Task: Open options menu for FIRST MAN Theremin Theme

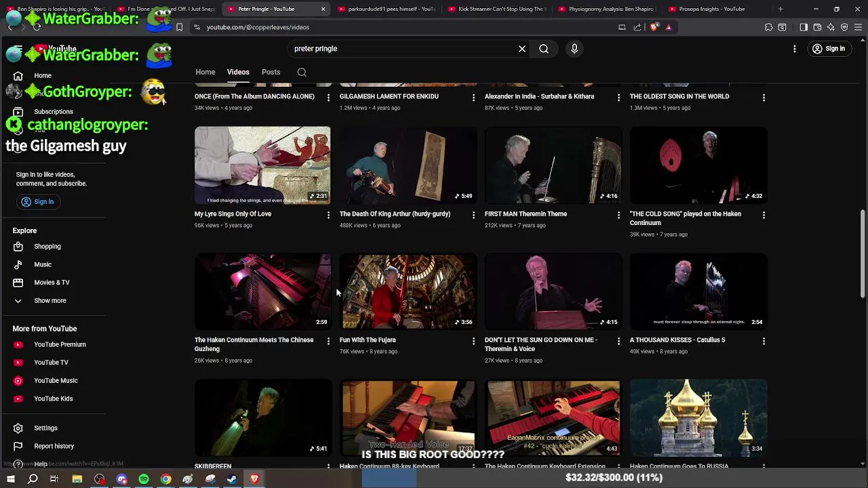Action: click(618, 215)
